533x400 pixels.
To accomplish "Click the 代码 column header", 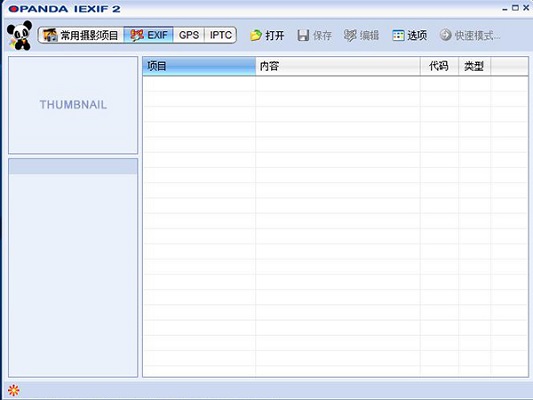I will pos(439,66).
